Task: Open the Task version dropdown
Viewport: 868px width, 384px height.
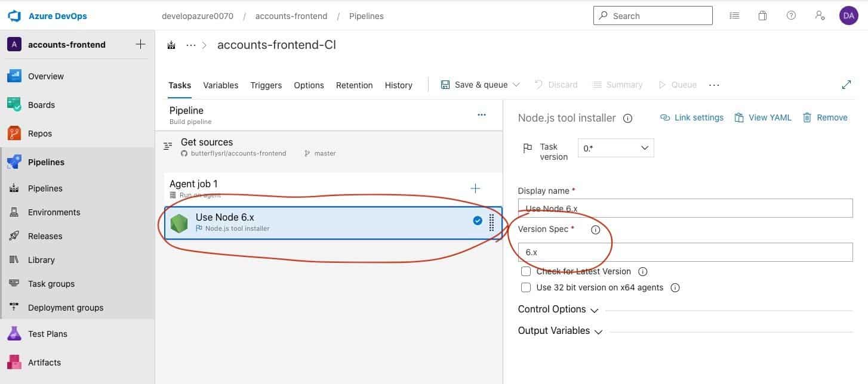Action: pyautogui.click(x=616, y=148)
